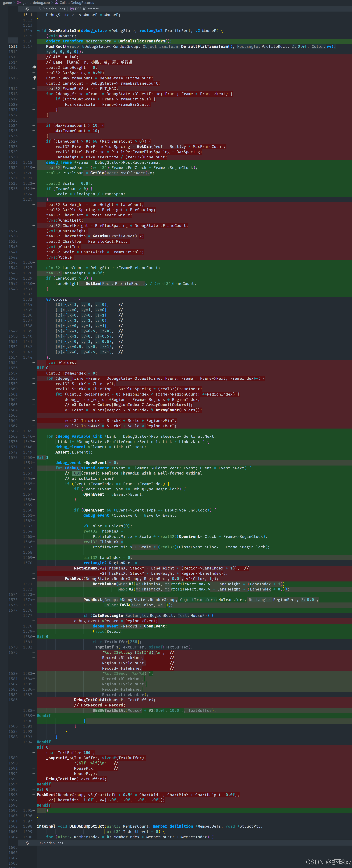Click the 'IsInRectangle' call line
The width and height of the screenshot is (352, 868).
[148, 615]
